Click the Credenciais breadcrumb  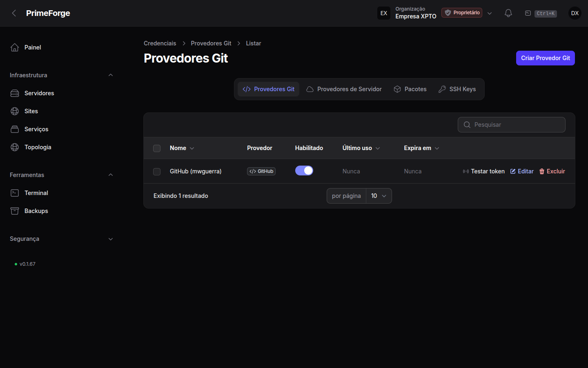click(160, 43)
